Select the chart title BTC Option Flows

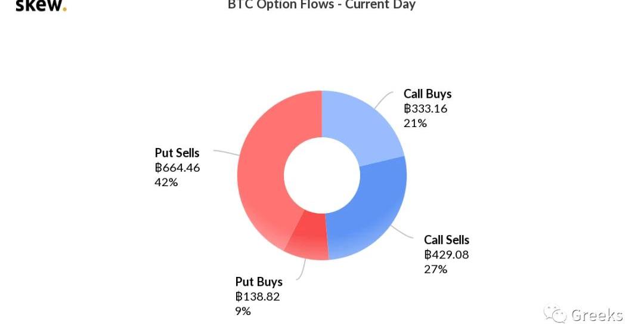[x=321, y=5]
